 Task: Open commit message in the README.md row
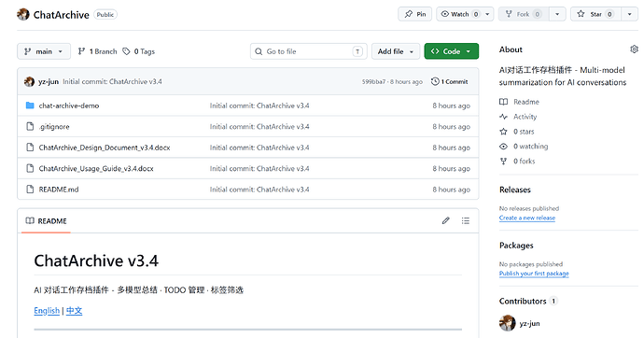point(259,190)
